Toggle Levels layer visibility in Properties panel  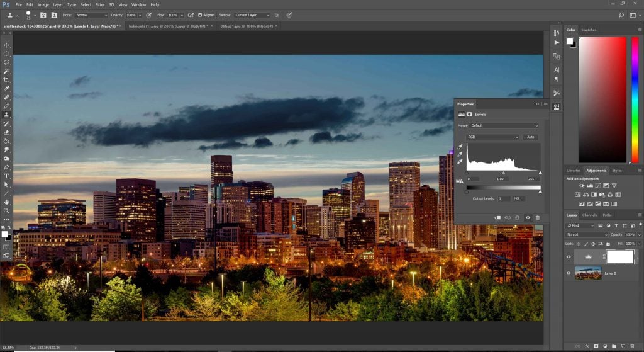[x=528, y=218]
